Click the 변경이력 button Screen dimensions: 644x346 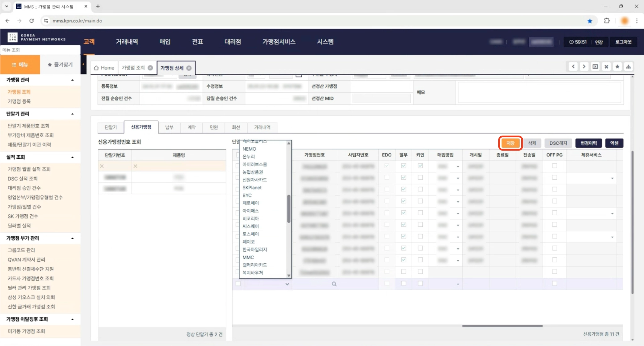click(588, 143)
